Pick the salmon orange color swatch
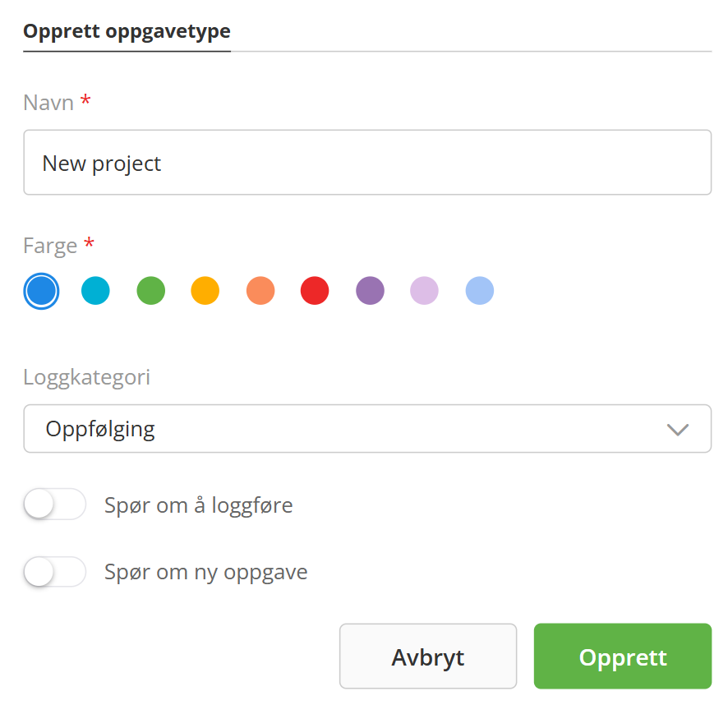728x705 pixels. point(260,291)
